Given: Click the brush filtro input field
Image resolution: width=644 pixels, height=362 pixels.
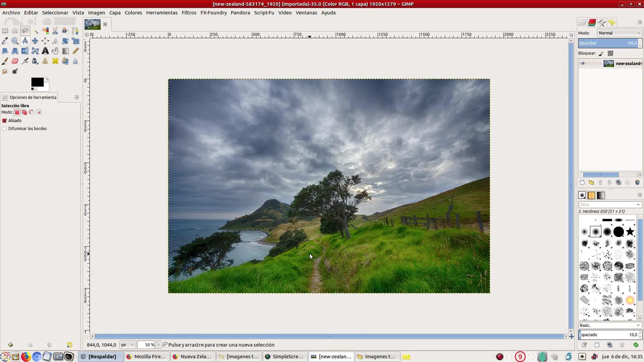Looking at the screenshot, I should 607,204.
